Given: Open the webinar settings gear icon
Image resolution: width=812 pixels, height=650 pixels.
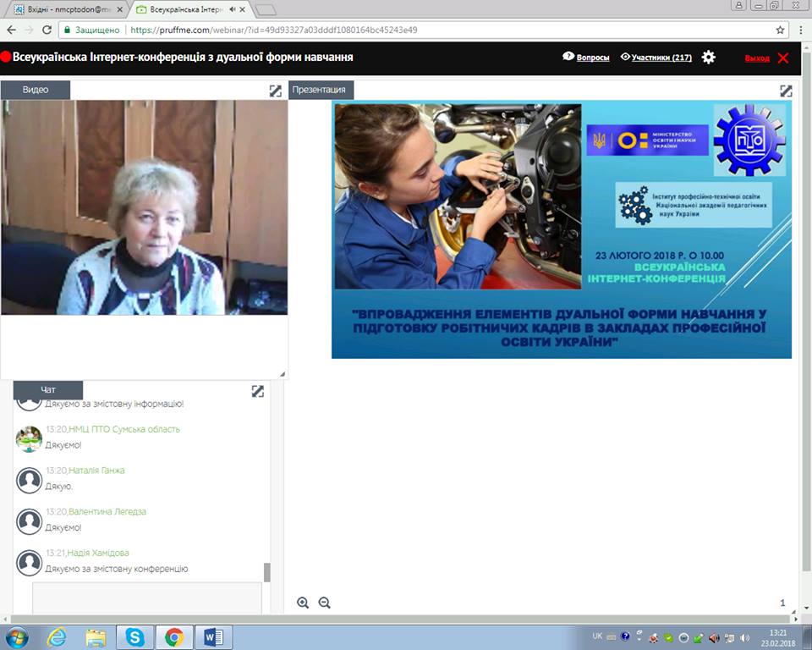Looking at the screenshot, I should coord(709,58).
